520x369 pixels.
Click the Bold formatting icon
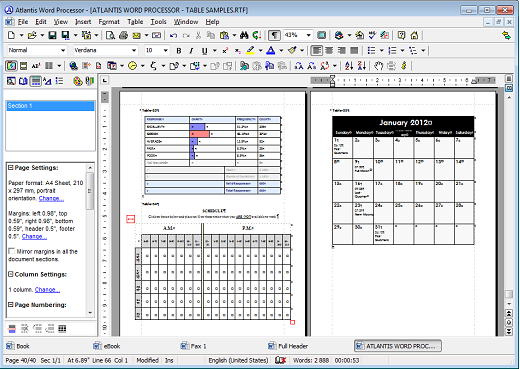(179, 51)
